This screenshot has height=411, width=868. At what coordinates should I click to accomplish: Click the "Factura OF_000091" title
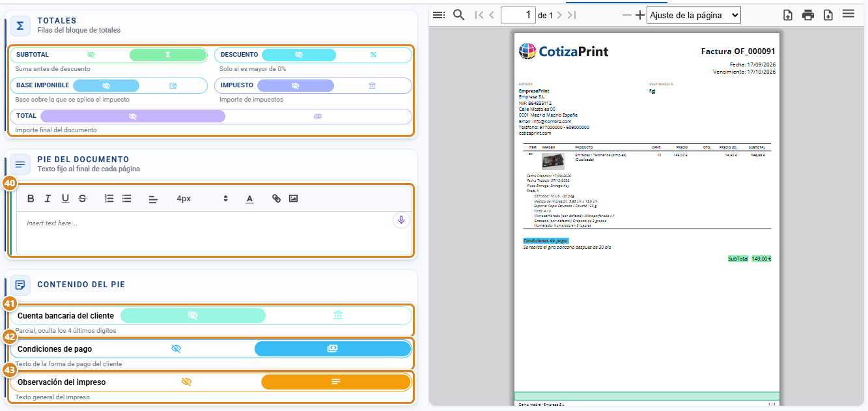(738, 51)
